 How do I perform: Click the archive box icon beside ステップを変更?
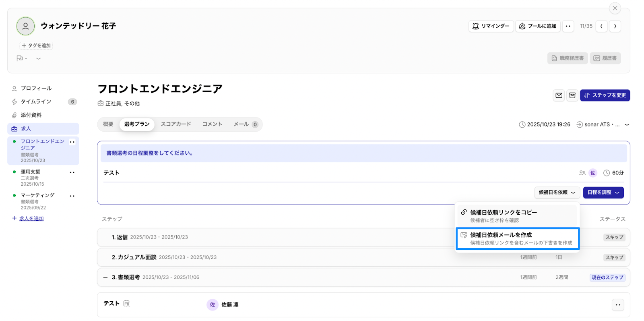572,95
